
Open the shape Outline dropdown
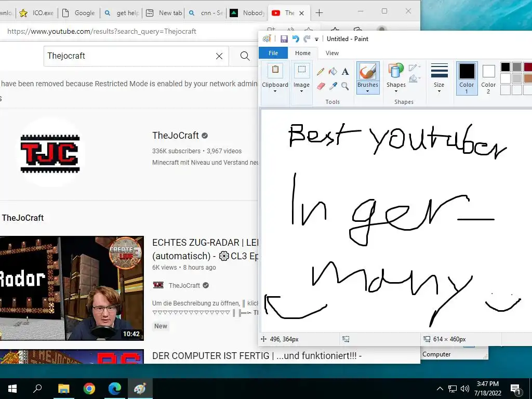415,67
